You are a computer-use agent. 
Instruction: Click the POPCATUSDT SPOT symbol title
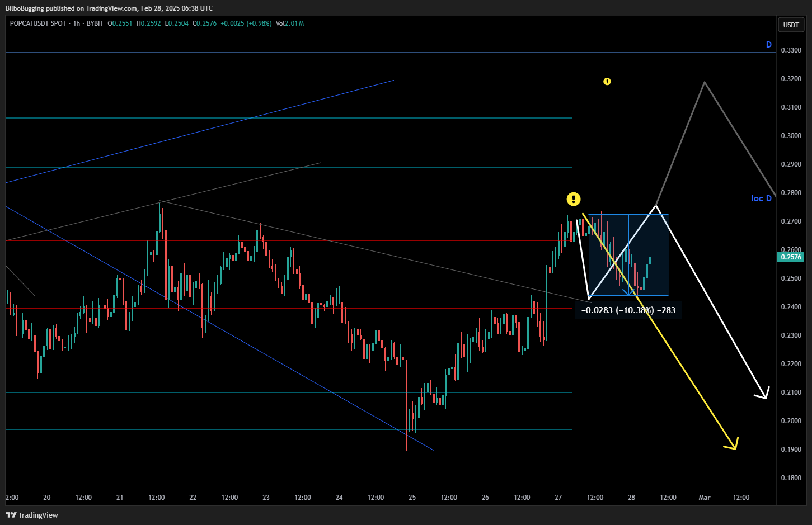pos(38,23)
